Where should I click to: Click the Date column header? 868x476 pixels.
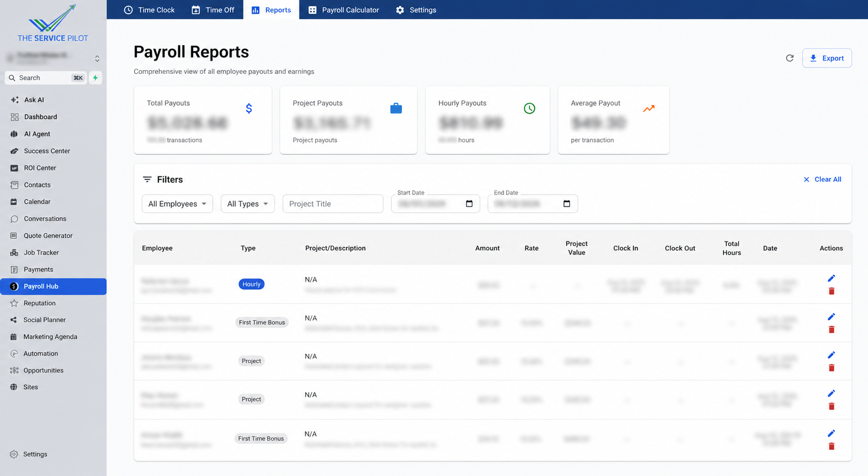pos(770,248)
